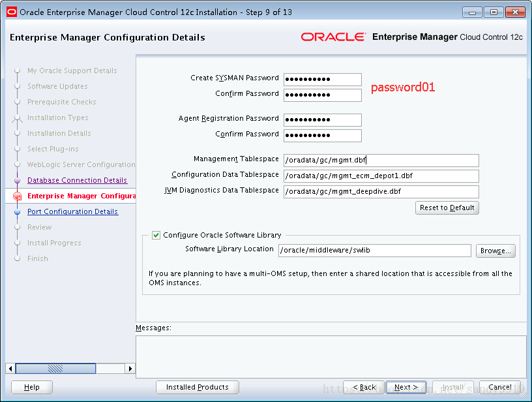Image resolution: width=532 pixels, height=402 pixels.
Task: Proceed with the Next button
Action: click(406, 387)
